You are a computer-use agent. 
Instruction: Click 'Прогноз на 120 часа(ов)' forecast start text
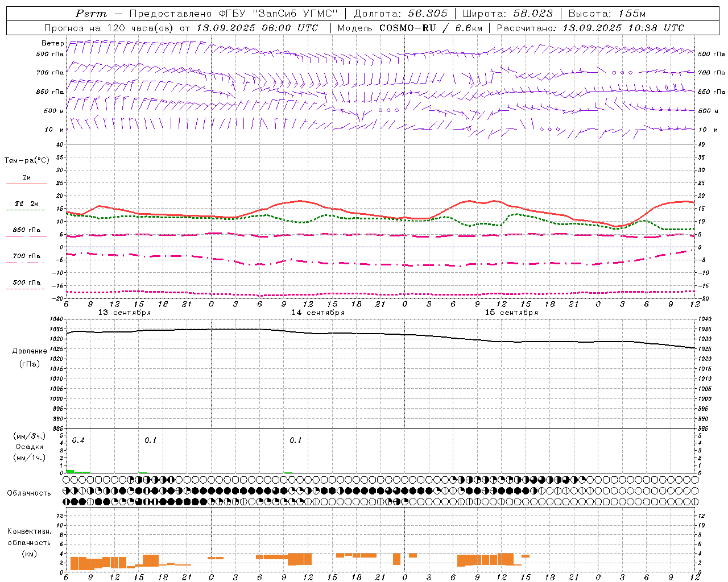click(x=110, y=28)
